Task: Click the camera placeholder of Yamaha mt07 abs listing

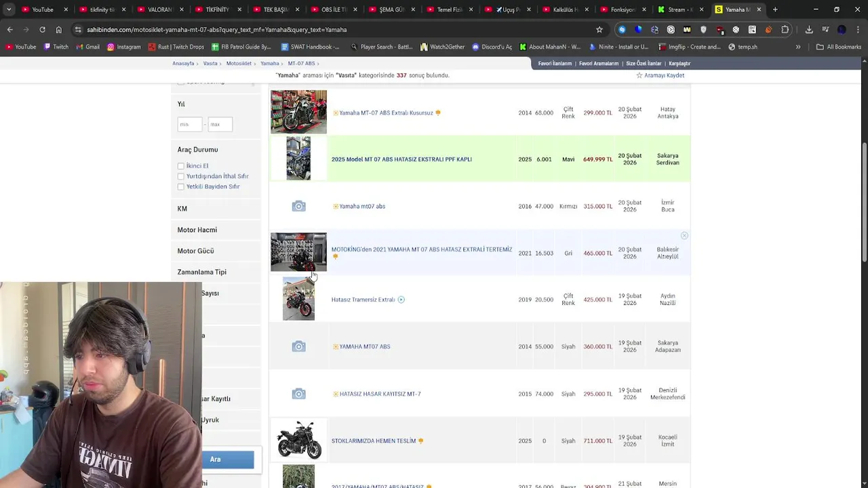Action: pyautogui.click(x=298, y=206)
